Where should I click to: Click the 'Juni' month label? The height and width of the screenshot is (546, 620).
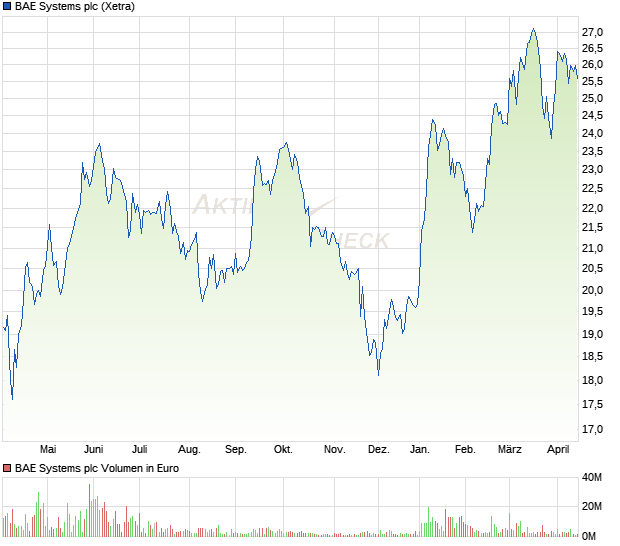pos(94,450)
